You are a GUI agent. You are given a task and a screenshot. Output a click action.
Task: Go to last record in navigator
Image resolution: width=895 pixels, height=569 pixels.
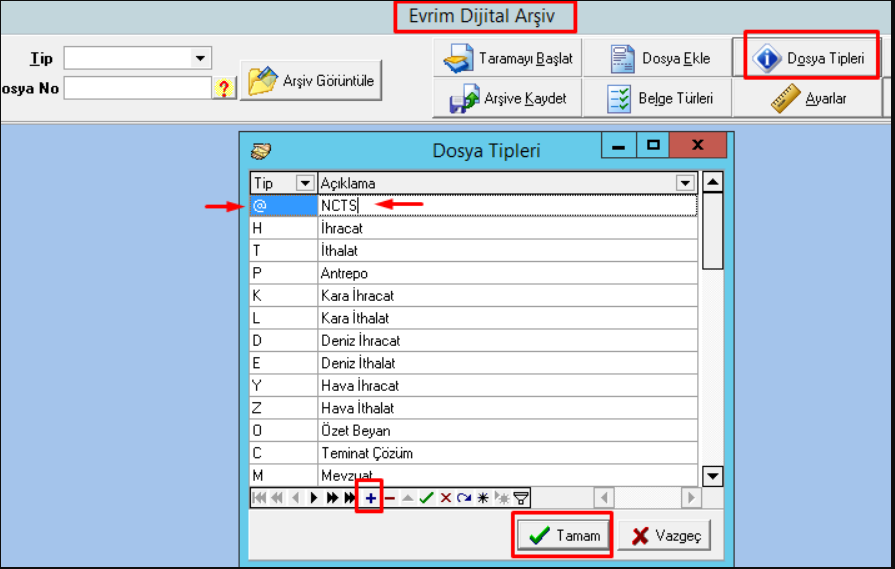point(349,498)
